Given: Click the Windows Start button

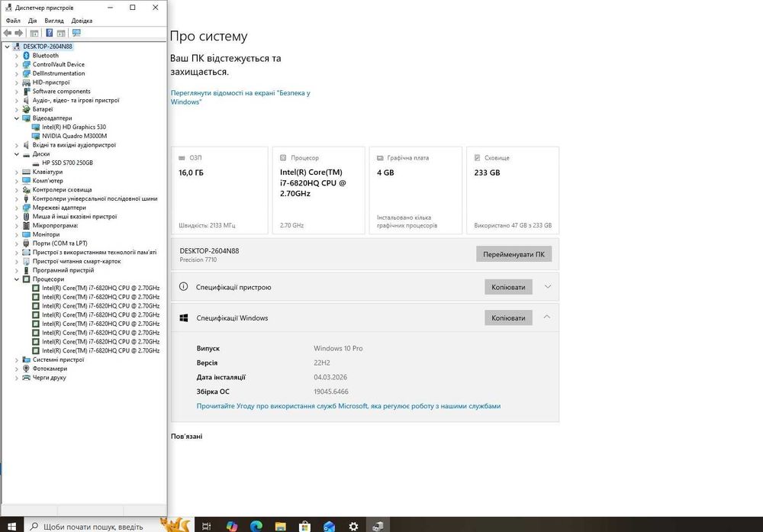Looking at the screenshot, I should [11, 526].
